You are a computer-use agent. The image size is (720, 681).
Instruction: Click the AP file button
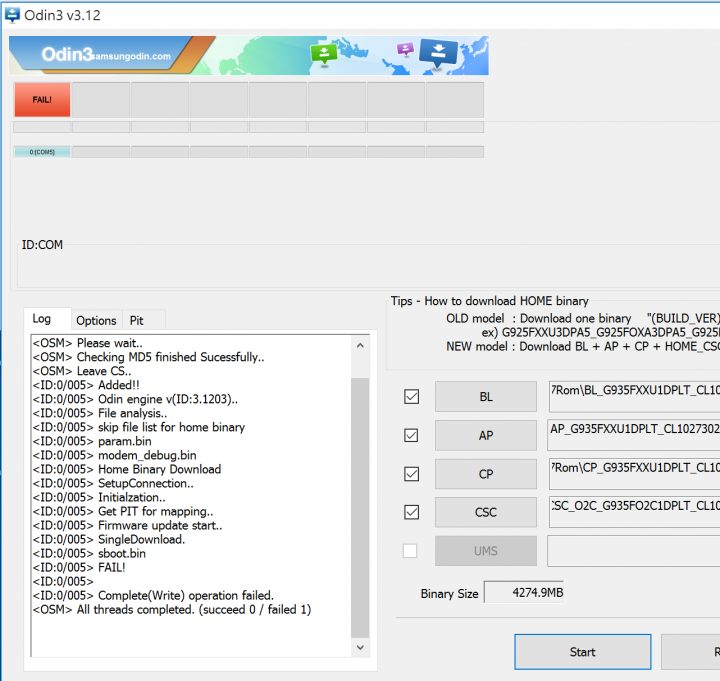486,435
